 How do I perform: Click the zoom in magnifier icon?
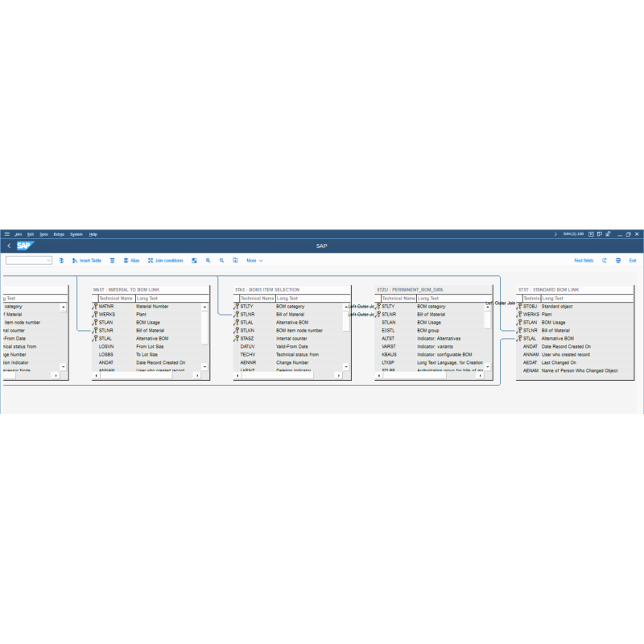tap(208, 261)
